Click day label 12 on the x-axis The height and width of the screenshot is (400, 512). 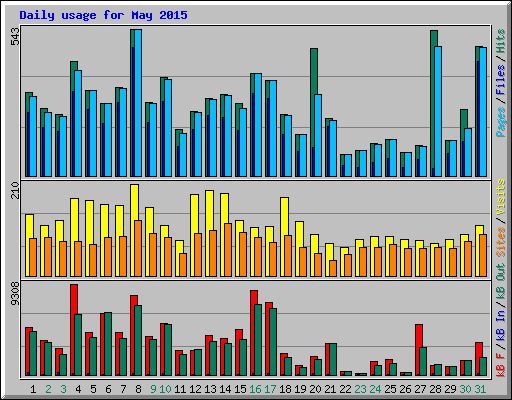(195, 389)
